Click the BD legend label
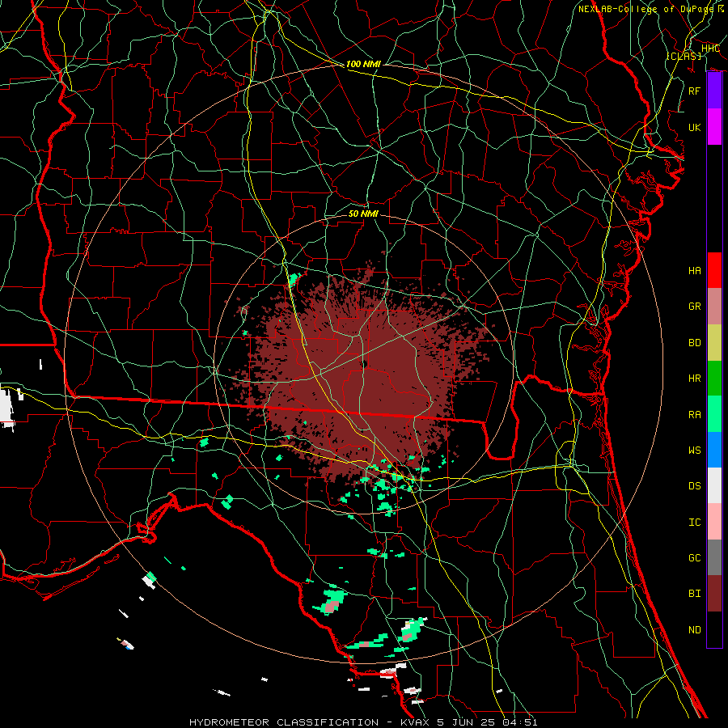Image resolution: width=728 pixels, height=728 pixels. [694, 343]
